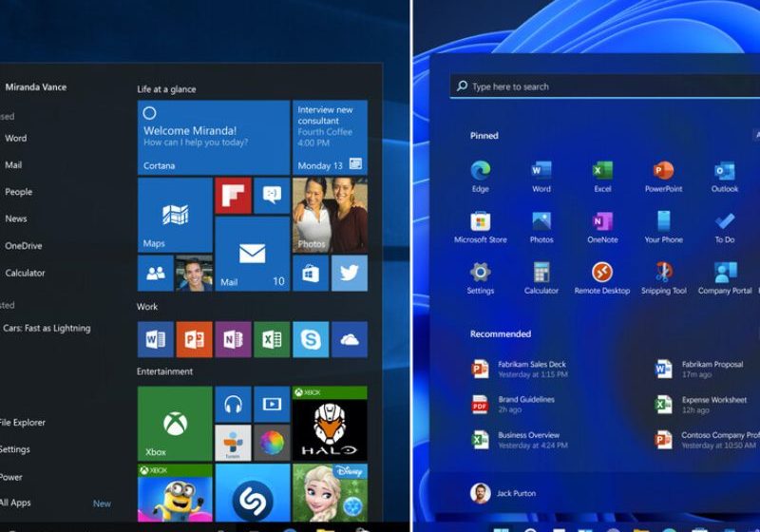
Task: Open Power options in Windows 10 Start
Action: pos(11,477)
